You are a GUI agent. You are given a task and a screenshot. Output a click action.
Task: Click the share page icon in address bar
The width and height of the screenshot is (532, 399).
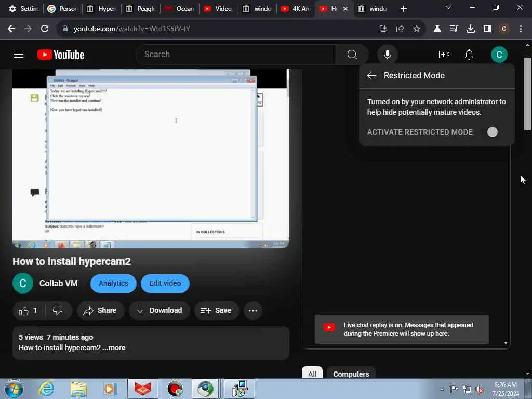tap(400, 29)
